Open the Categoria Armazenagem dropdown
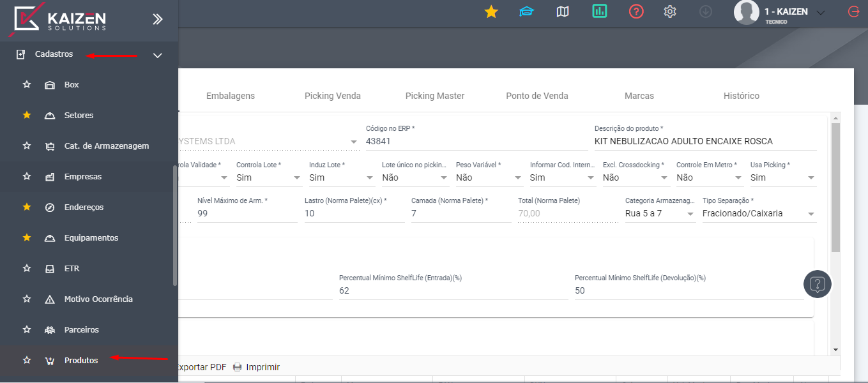 (x=660, y=213)
